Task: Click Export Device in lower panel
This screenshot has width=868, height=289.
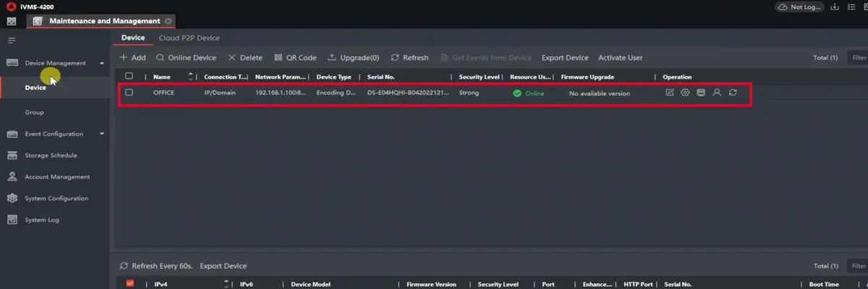Action: [x=223, y=266]
